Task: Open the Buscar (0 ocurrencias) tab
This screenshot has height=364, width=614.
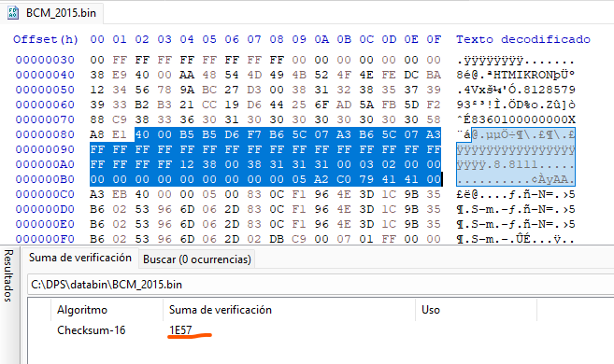Action: click(197, 259)
